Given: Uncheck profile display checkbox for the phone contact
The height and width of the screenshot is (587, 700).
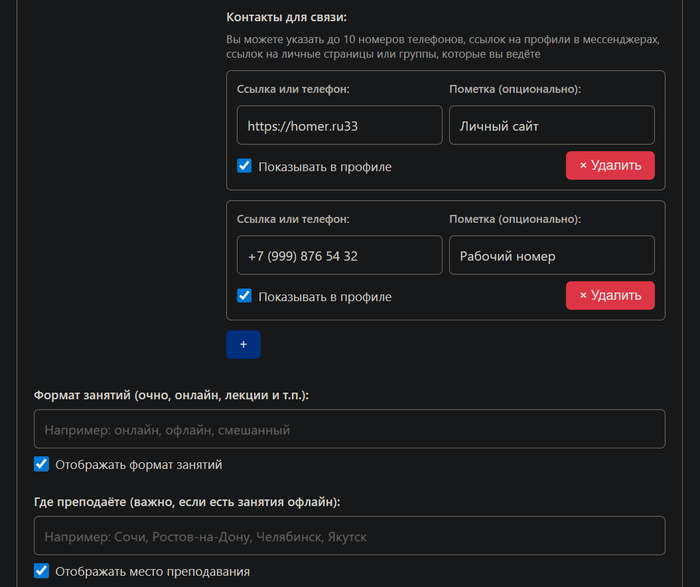Looking at the screenshot, I should point(244,296).
